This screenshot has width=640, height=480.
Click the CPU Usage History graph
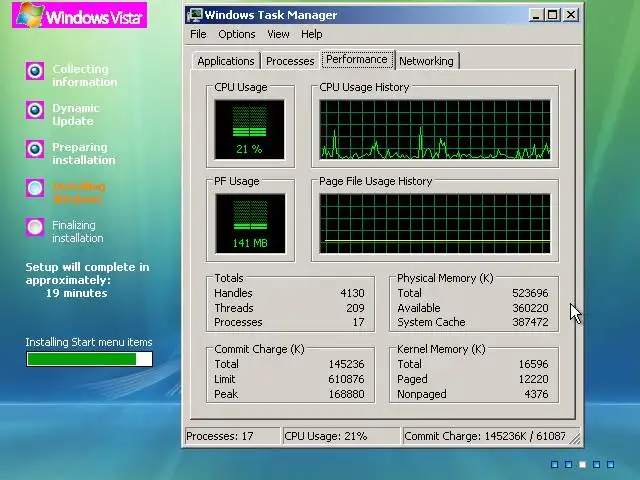(435, 130)
